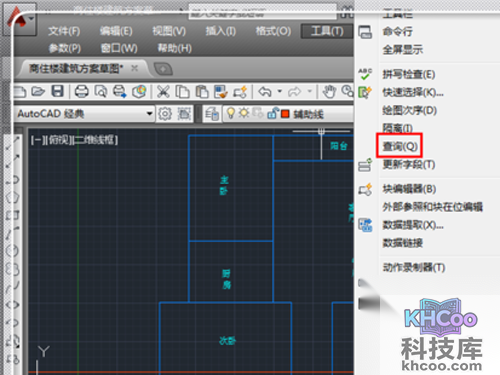Open the 二维线框 visual style menu

tap(96, 140)
